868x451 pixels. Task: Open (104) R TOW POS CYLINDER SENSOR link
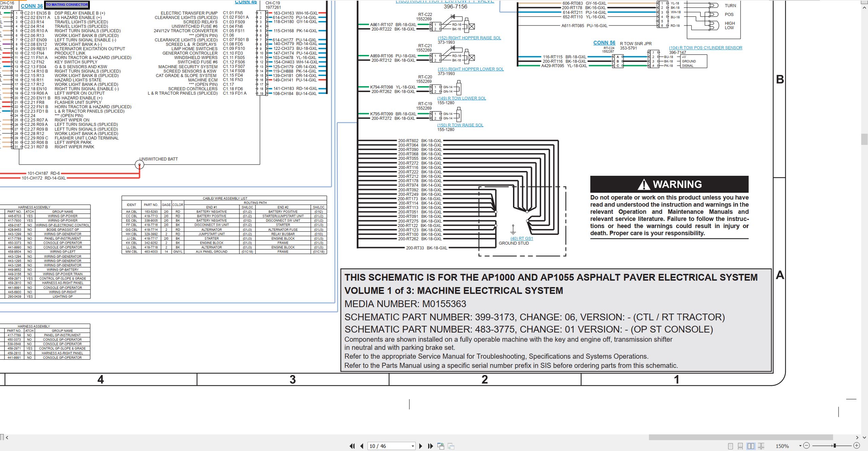706,48
